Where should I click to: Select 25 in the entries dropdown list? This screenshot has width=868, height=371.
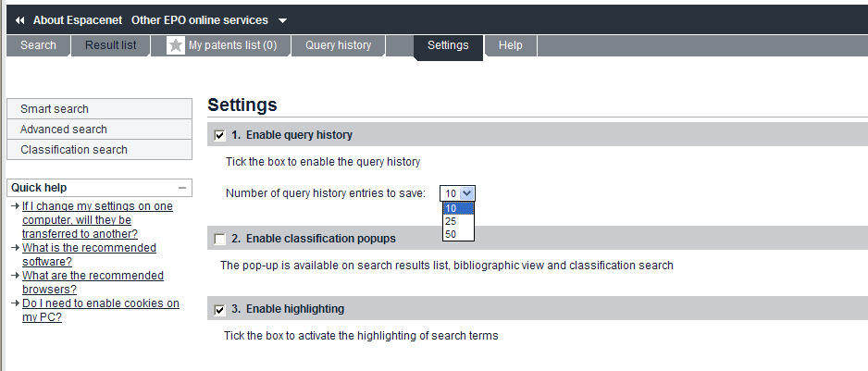(458, 221)
